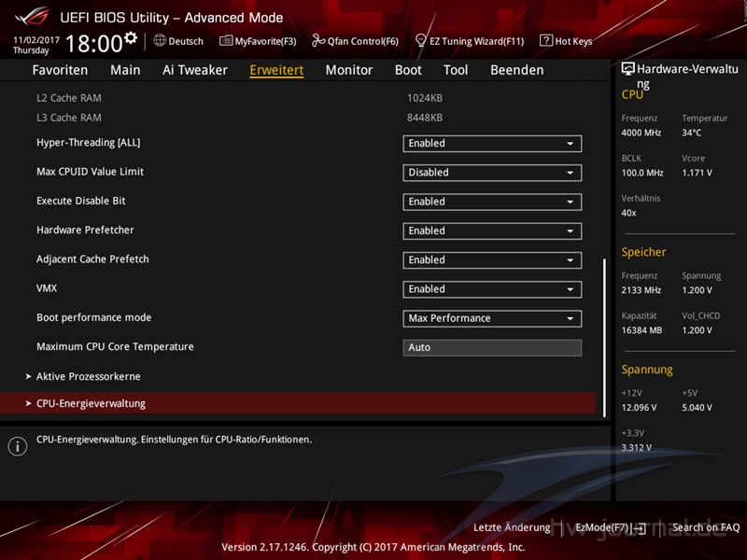Image resolution: width=747 pixels, height=560 pixels.
Task: Switch to EzMode(F7)
Action: [x=610, y=527]
